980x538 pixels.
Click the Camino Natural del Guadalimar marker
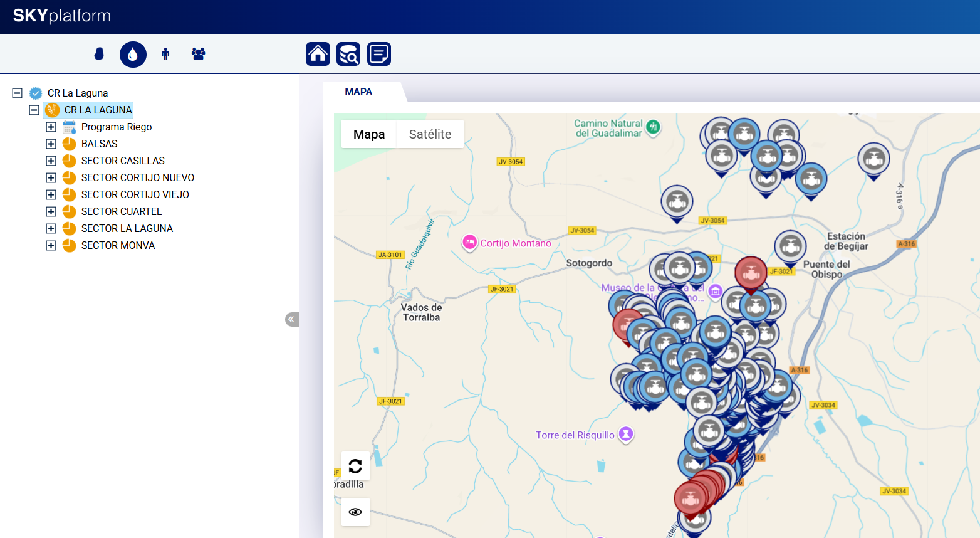click(x=653, y=127)
